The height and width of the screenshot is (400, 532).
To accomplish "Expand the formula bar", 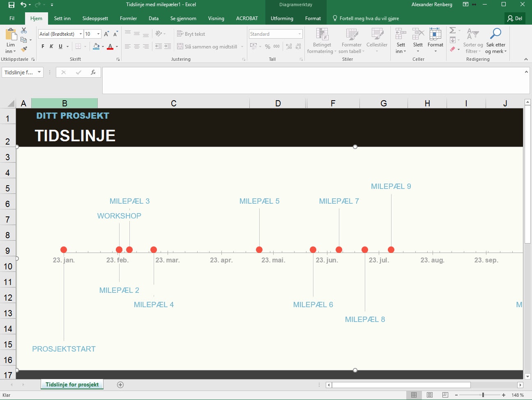I will (526, 72).
